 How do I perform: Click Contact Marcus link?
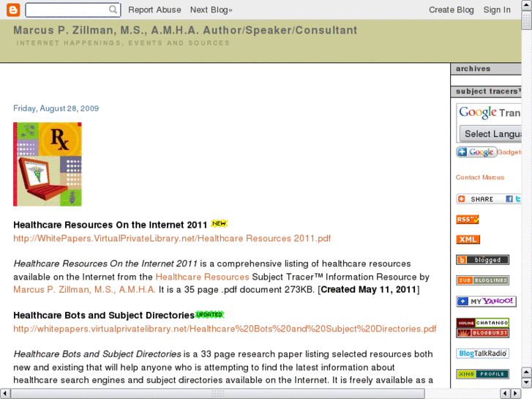480,177
